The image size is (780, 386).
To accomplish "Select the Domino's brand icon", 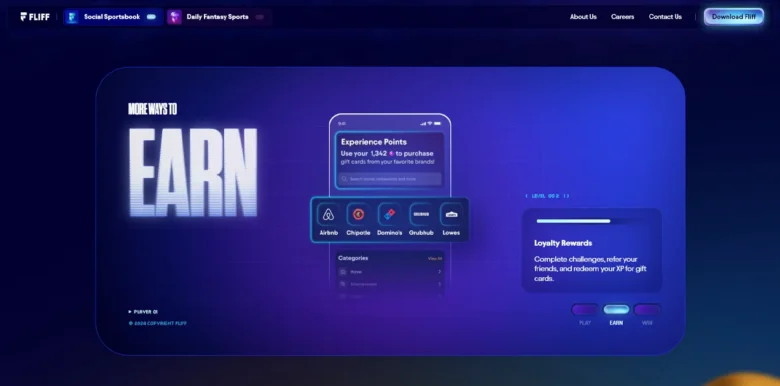I will coord(389,214).
